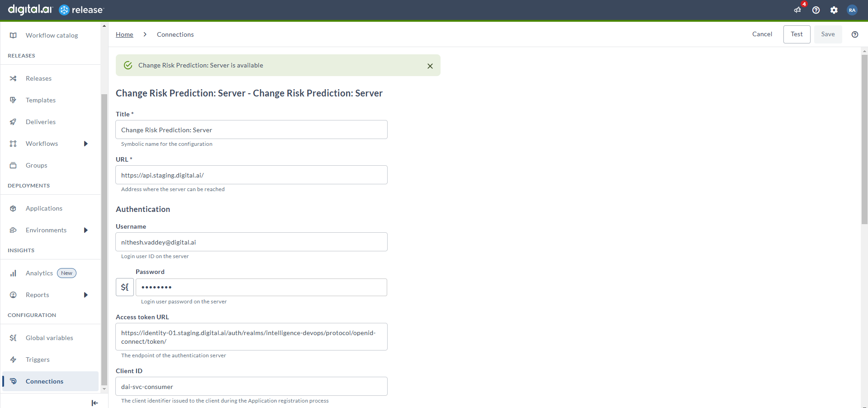Click the Connections breadcrumb text

tap(175, 34)
